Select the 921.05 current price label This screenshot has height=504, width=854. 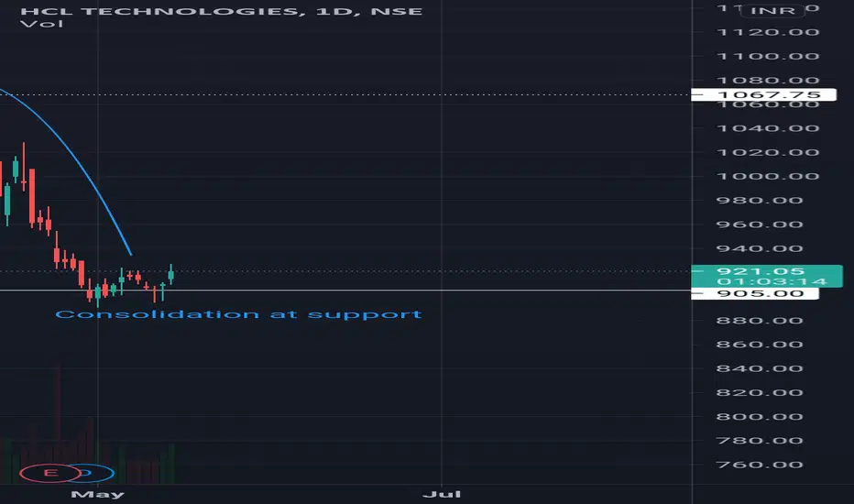pyautogui.click(x=761, y=271)
